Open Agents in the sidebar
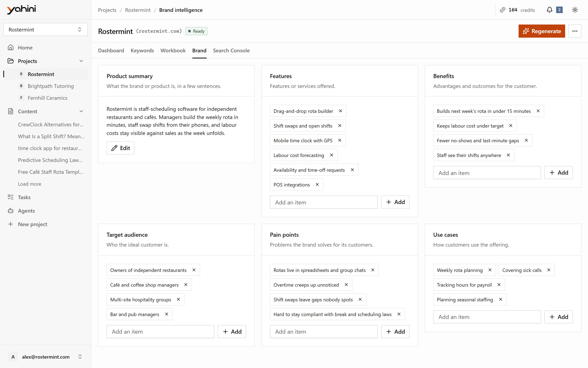Image resolution: width=588 pixels, height=368 pixels. (46, 211)
